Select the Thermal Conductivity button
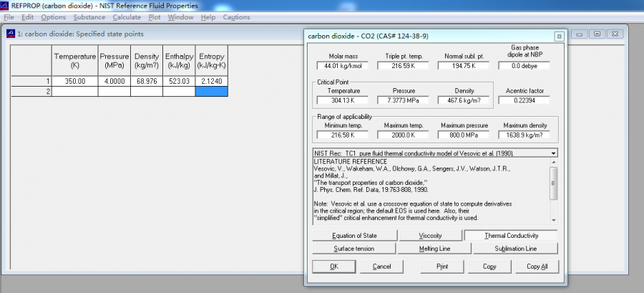The image size is (644, 293). [511, 236]
